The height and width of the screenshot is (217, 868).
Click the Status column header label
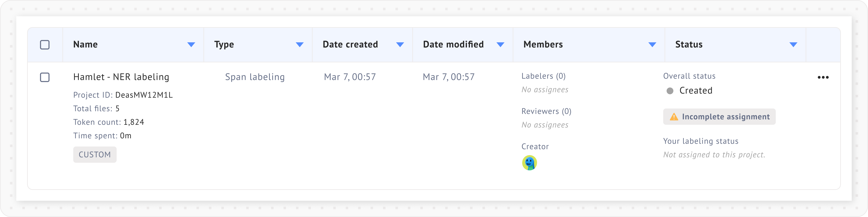coord(689,45)
